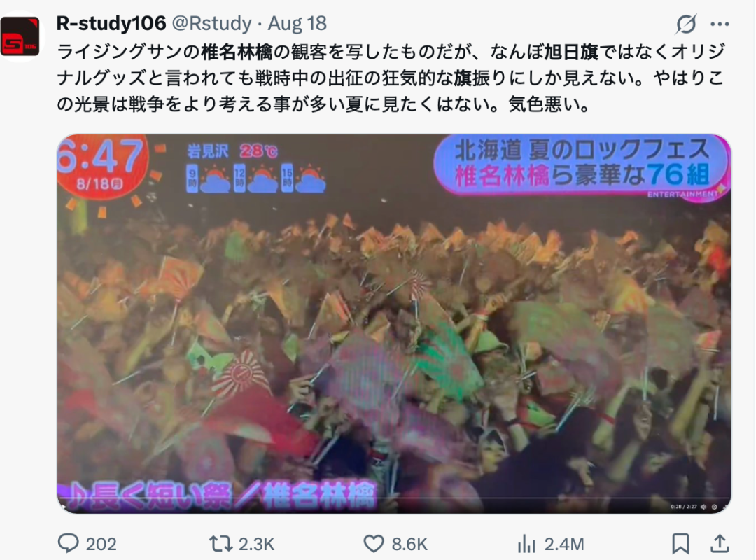Click the @Rstudy handle
The image size is (756, 560).
211,23
